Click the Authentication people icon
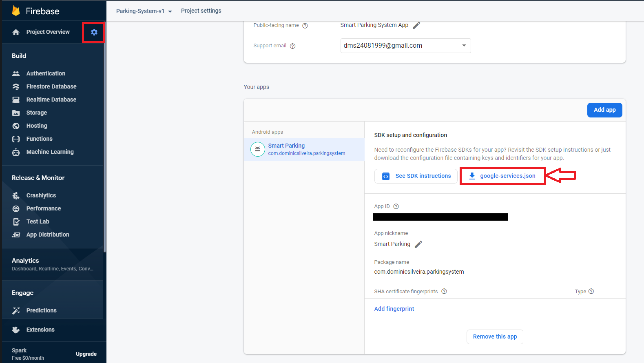 [16, 74]
